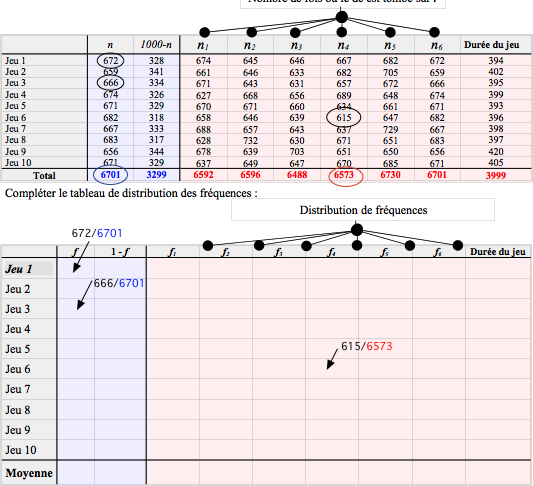
Task: Click the red total 3999
Action: 496,175
